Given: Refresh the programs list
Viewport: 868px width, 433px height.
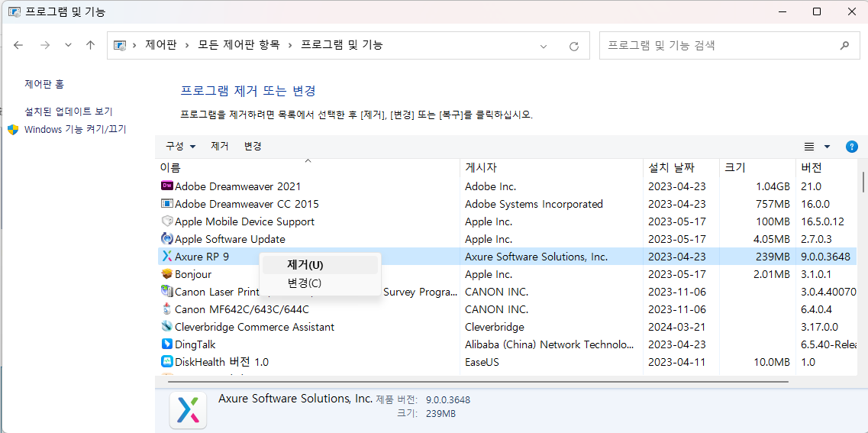Looking at the screenshot, I should click(x=574, y=46).
